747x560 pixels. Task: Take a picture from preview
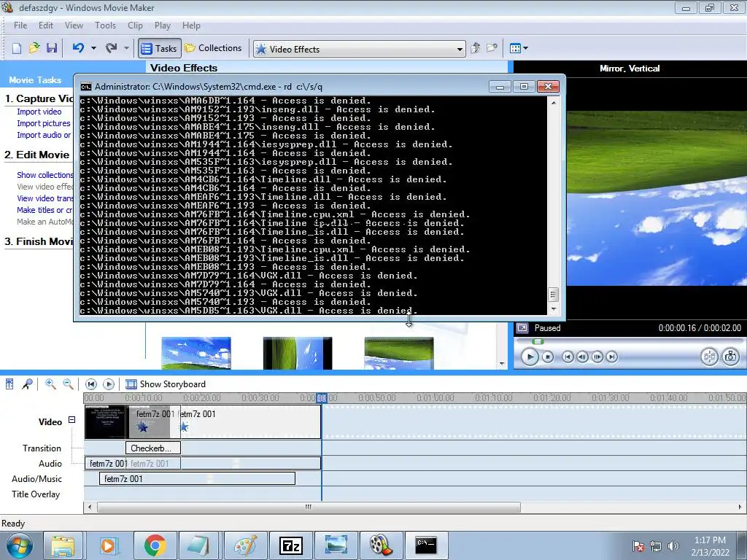tap(731, 357)
